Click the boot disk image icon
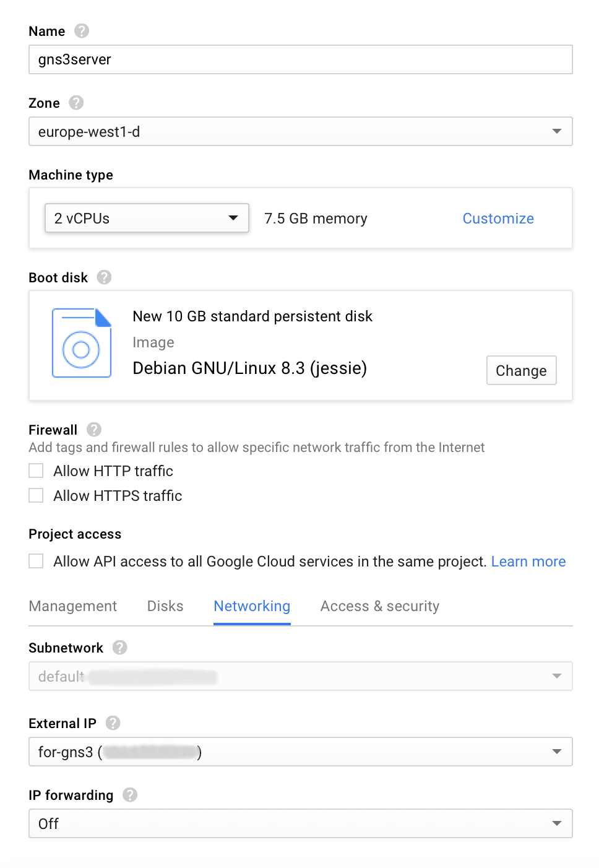The width and height of the screenshot is (599, 868). (82, 343)
